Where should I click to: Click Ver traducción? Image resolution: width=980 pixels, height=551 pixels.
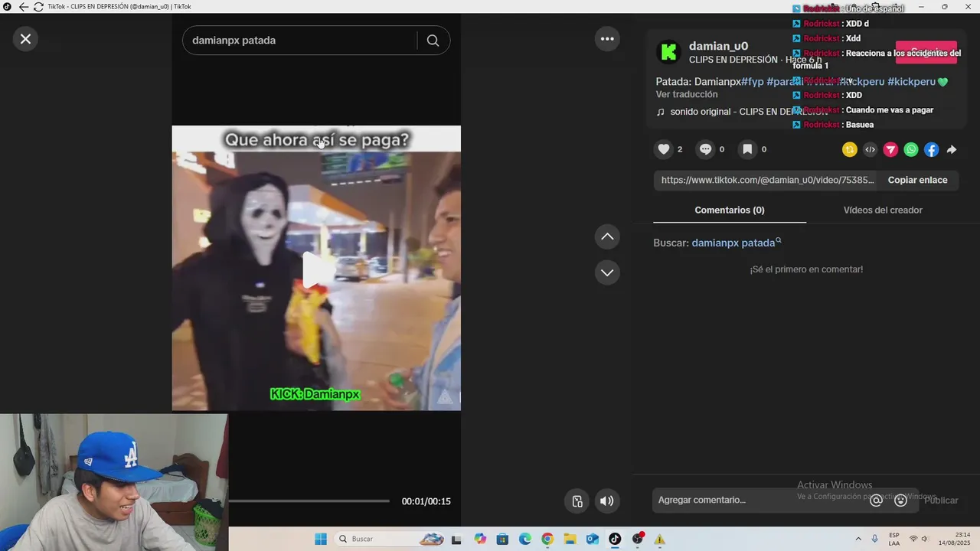click(687, 94)
